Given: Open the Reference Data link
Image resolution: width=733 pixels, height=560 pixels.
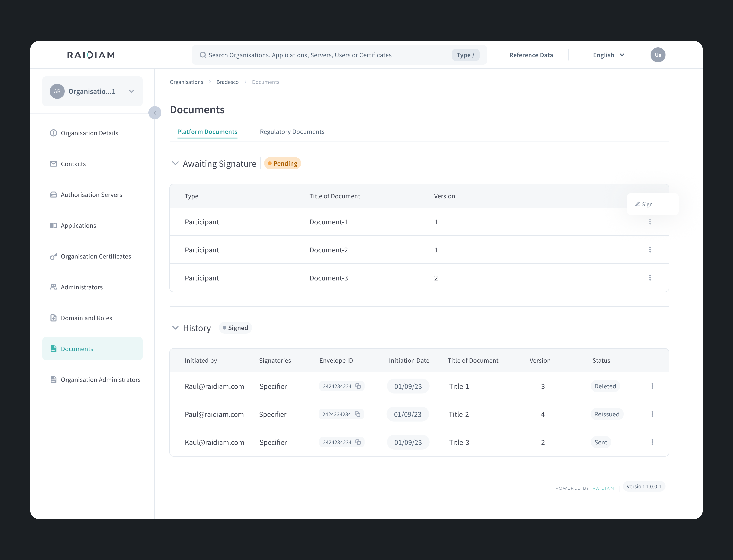Looking at the screenshot, I should pyautogui.click(x=531, y=55).
